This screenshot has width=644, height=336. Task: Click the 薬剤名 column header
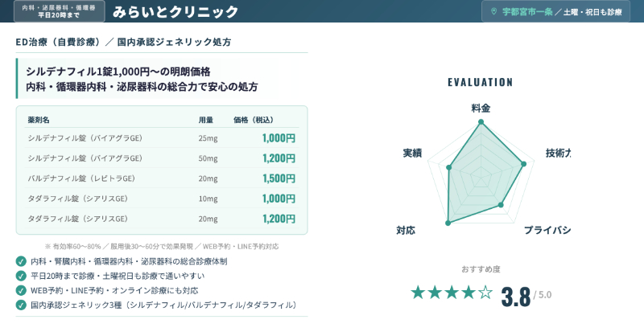tap(39, 120)
